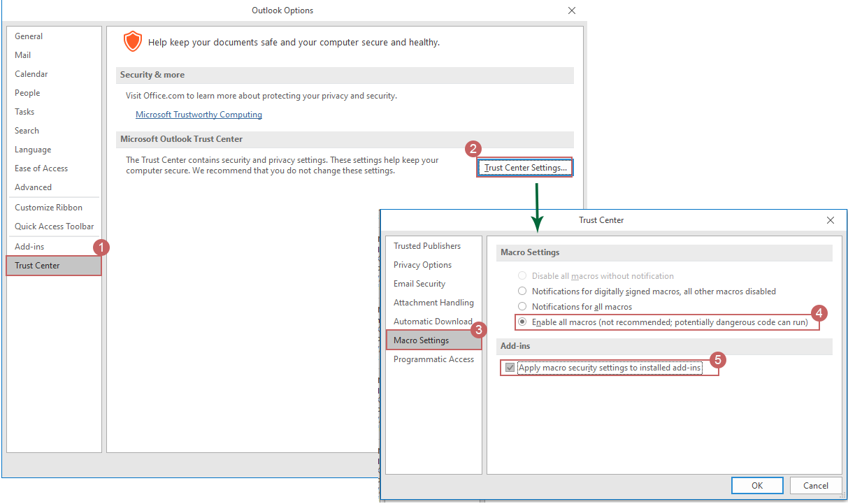Switch to Calendar options
The width and height of the screenshot is (848, 504).
(31, 73)
